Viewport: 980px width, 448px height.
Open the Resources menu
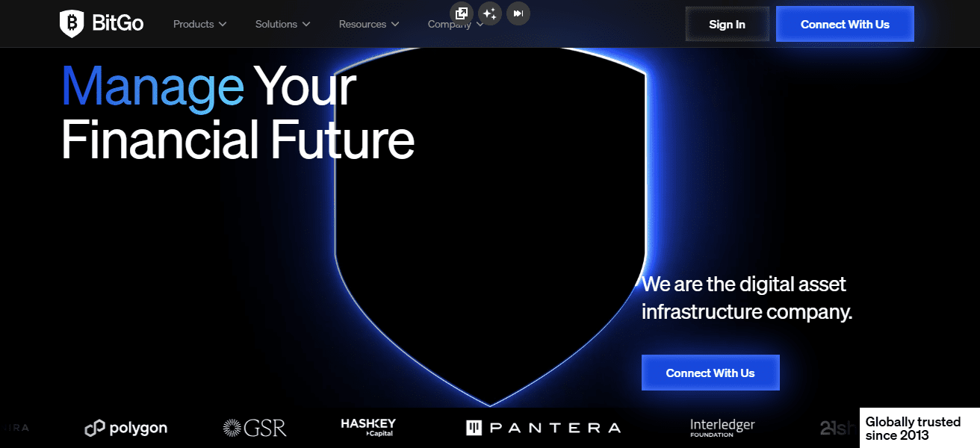tap(369, 24)
